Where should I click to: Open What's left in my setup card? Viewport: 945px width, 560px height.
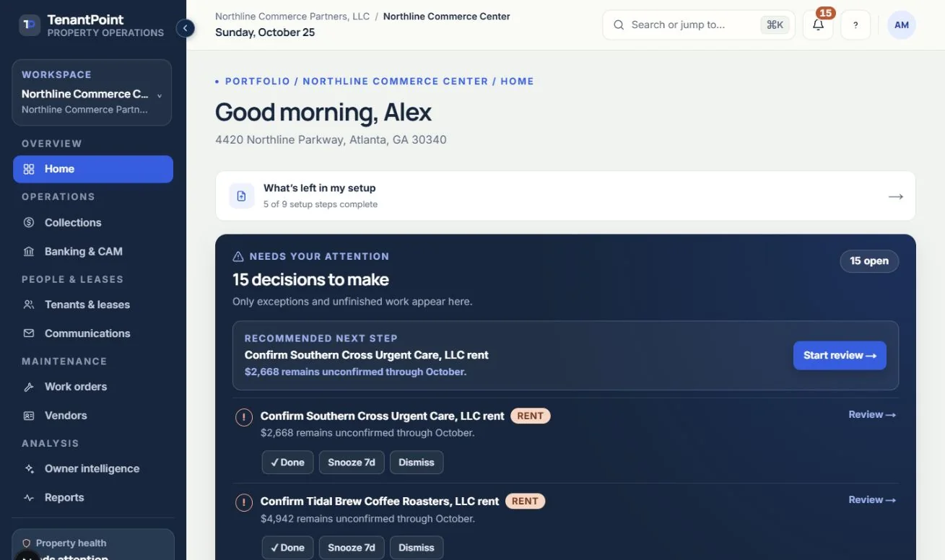coord(565,196)
